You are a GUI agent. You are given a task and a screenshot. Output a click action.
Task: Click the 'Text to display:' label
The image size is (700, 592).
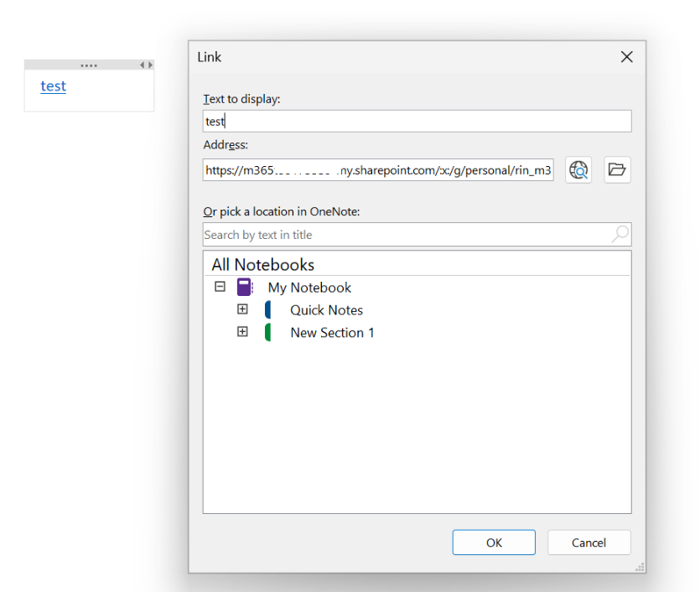pos(241,99)
